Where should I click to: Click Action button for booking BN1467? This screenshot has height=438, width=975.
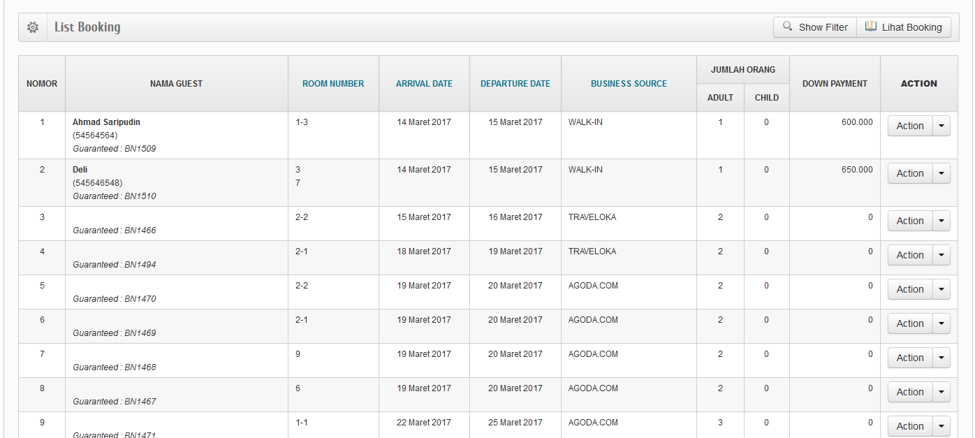910,392
